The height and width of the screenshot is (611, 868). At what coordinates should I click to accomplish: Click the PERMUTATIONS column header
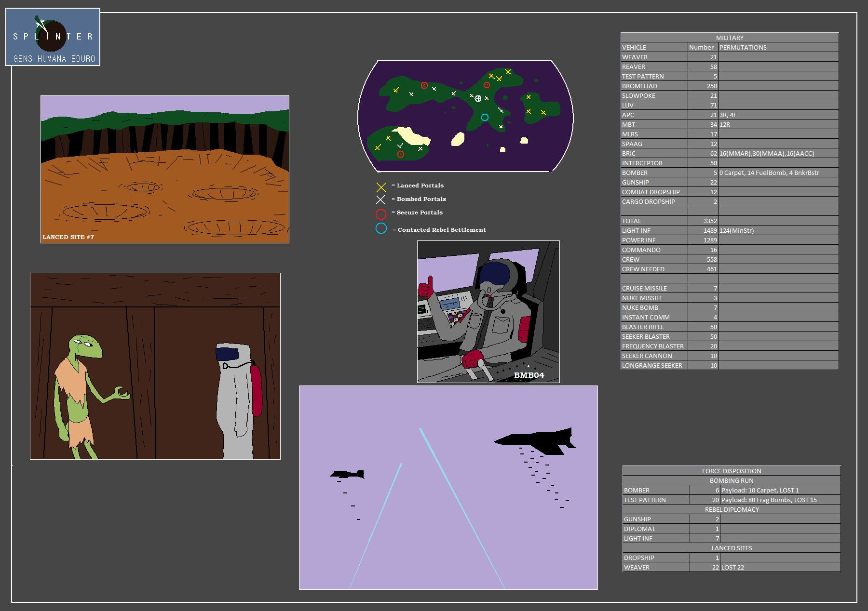tap(743, 47)
